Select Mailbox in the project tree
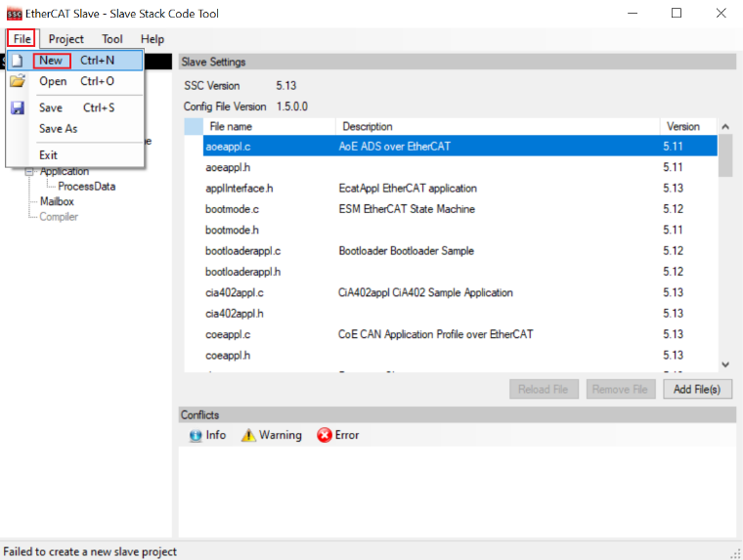The height and width of the screenshot is (560, 743). (57, 201)
